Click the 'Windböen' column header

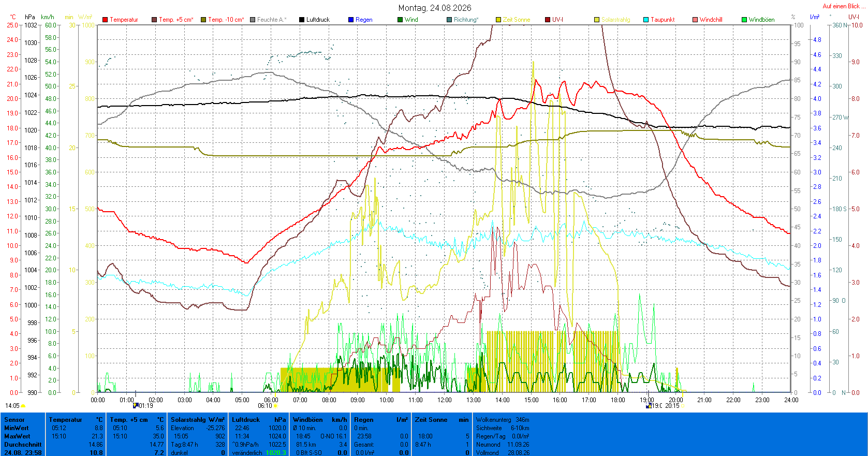tap(307, 420)
